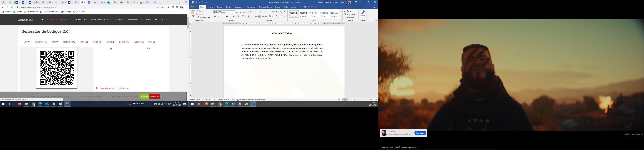Screen dimensions: 644x150
Task: Toggle show paragraph marks (¶) in Word
Action: (x=285, y=12)
